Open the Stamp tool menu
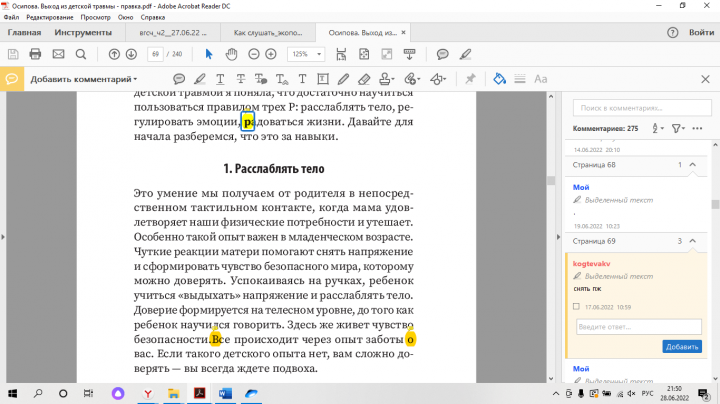 click(387, 79)
